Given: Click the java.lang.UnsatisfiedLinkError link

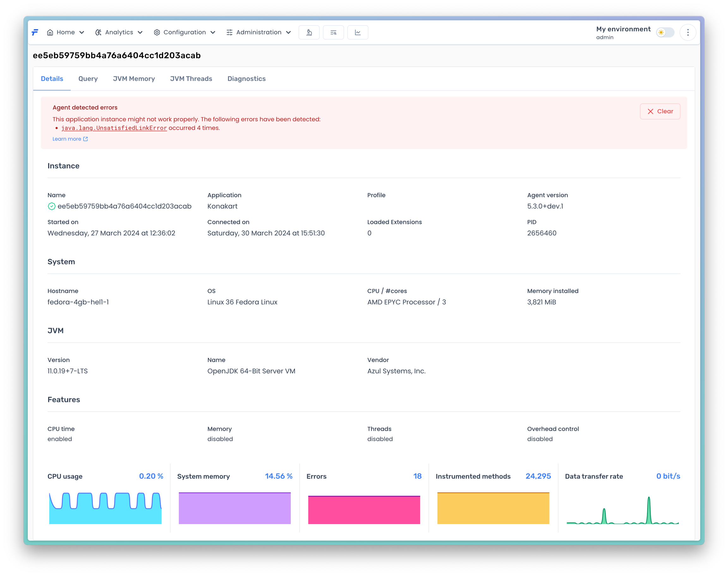Looking at the screenshot, I should point(114,128).
